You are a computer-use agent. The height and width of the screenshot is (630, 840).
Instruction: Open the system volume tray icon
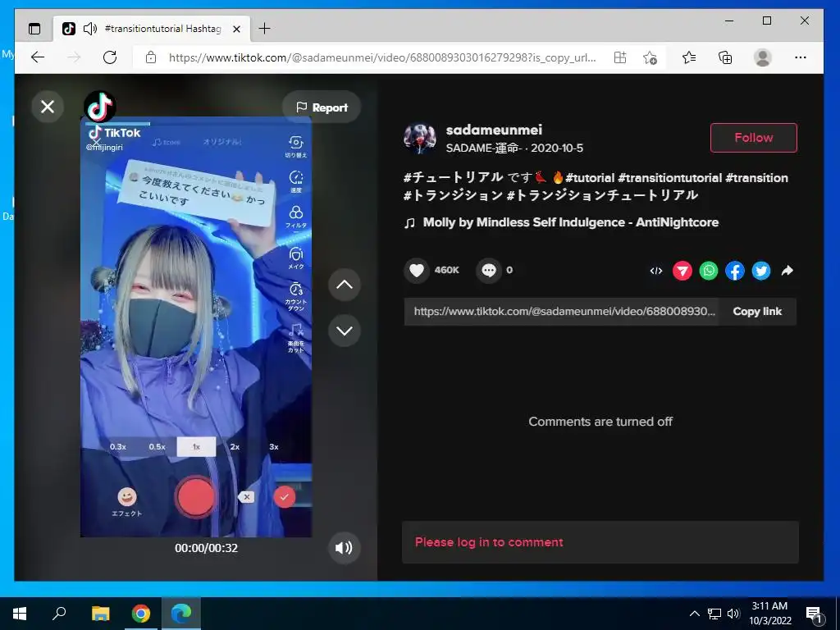coord(733,614)
